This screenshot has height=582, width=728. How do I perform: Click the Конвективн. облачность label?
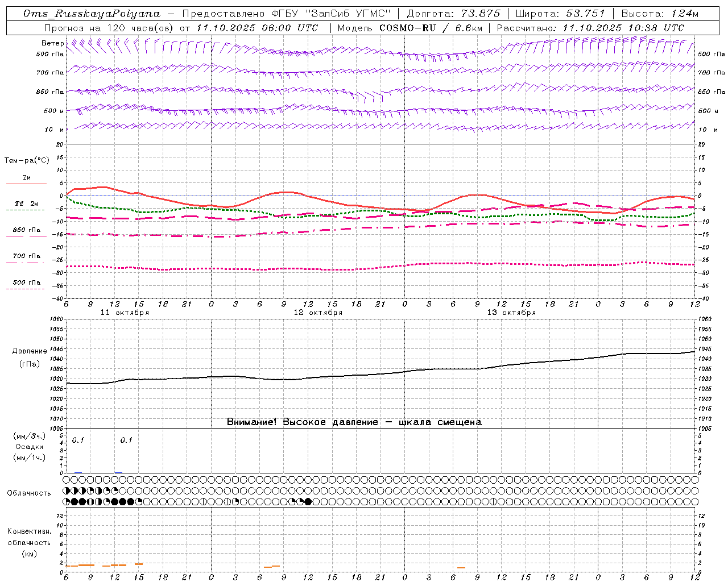(x=29, y=537)
